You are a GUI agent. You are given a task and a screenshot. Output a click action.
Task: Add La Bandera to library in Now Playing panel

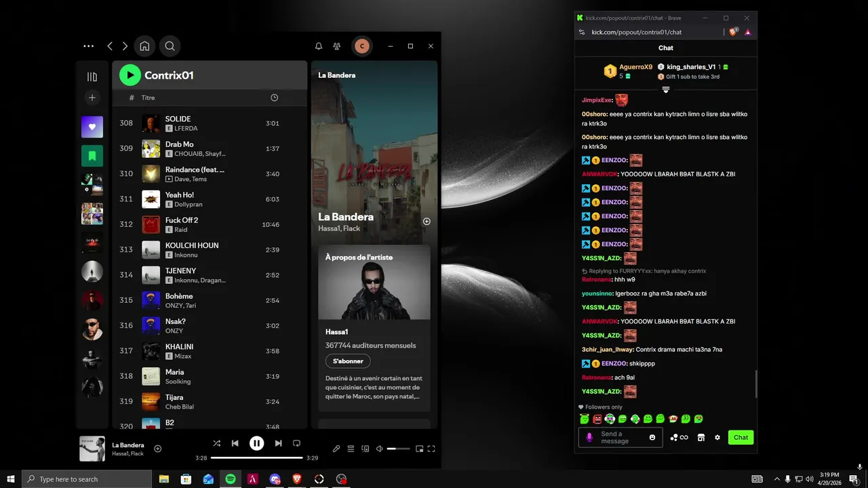[427, 222]
